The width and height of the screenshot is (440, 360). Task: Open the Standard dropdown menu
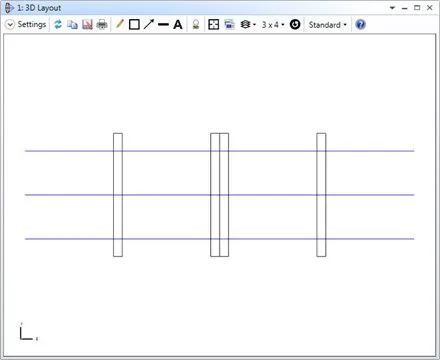pyautogui.click(x=328, y=25)
